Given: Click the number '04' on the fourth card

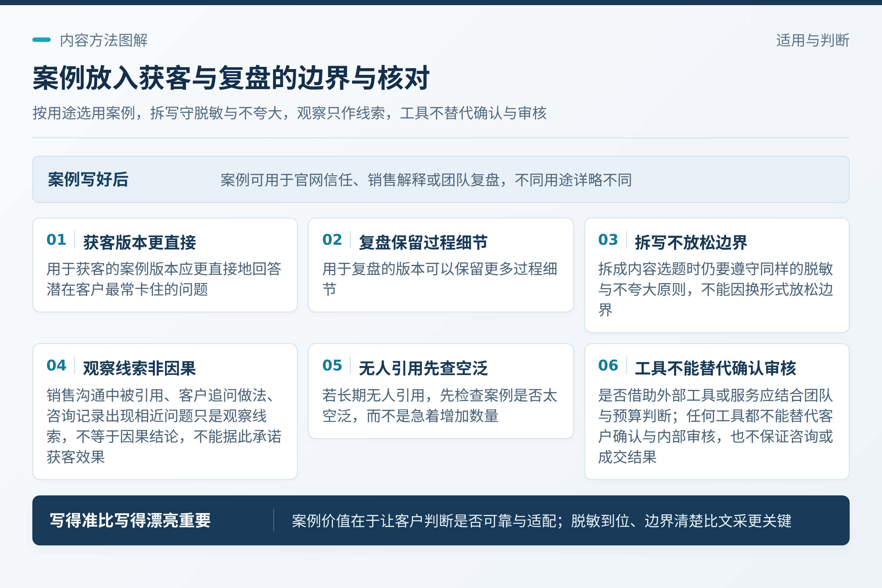Looking at the screenshot, I should point(56,365).
